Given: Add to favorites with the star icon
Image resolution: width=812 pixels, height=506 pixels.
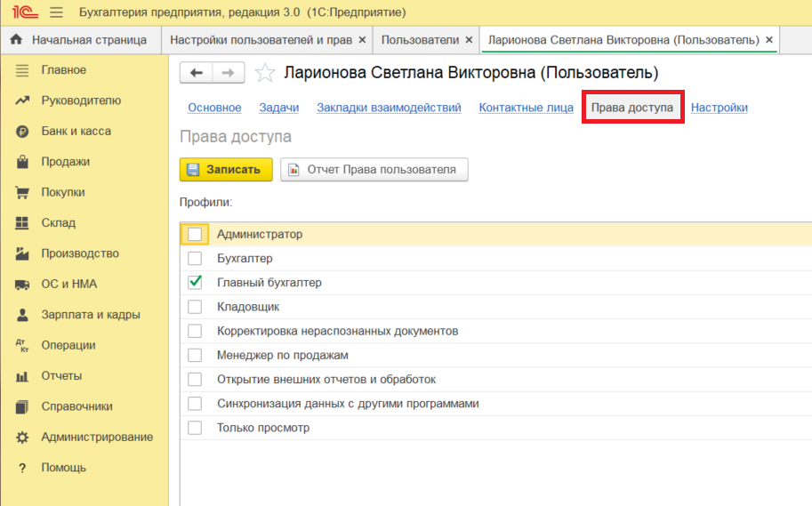Looking at the screenshot, I should click(x=264, y=73).
